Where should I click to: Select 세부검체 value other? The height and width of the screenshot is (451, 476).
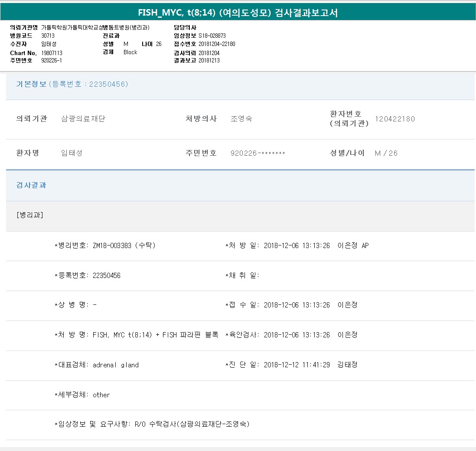coord(101,395)
